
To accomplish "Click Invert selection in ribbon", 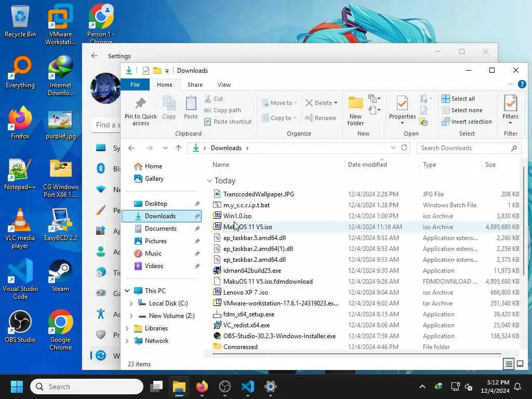I will tap(467, 122).
